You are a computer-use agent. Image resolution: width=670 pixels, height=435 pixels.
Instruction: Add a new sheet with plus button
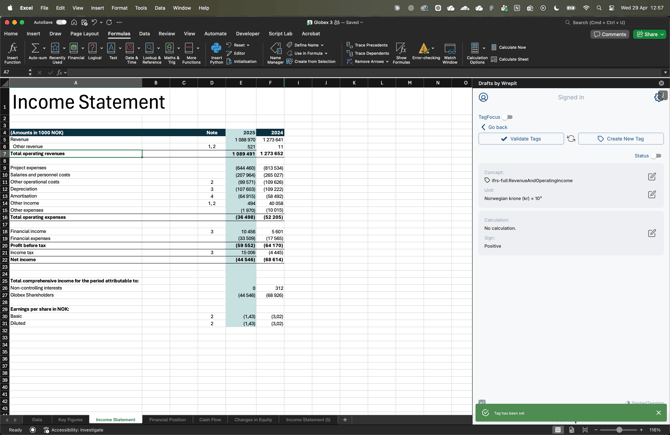[x=345, y=420]
